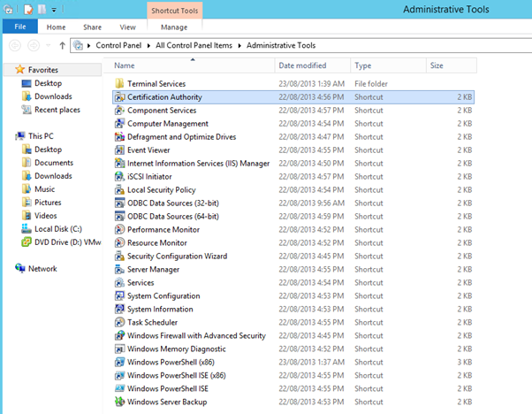
Task: Select the Terminal Services folder icon
Action: [x=120, y=84]
